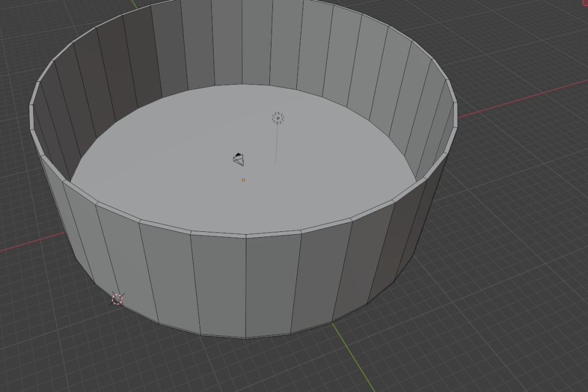Click the orange object origin dot
Image resolution: width=588 pixels, height=392 pixels.
tap(243, 180)
